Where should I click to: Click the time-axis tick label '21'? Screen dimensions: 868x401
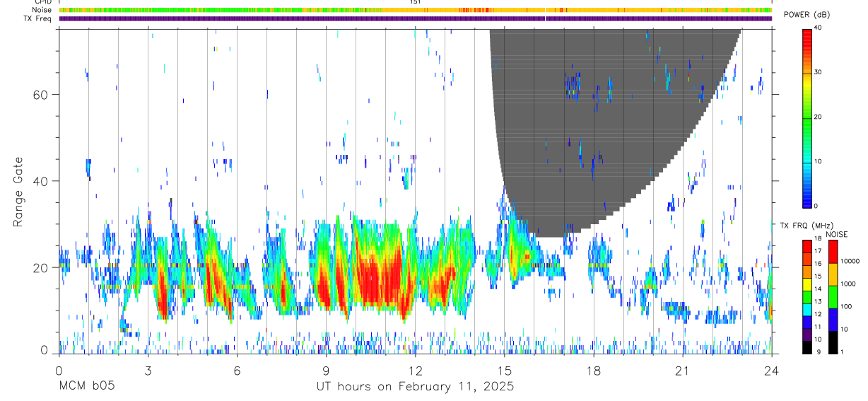pos(682,371)
